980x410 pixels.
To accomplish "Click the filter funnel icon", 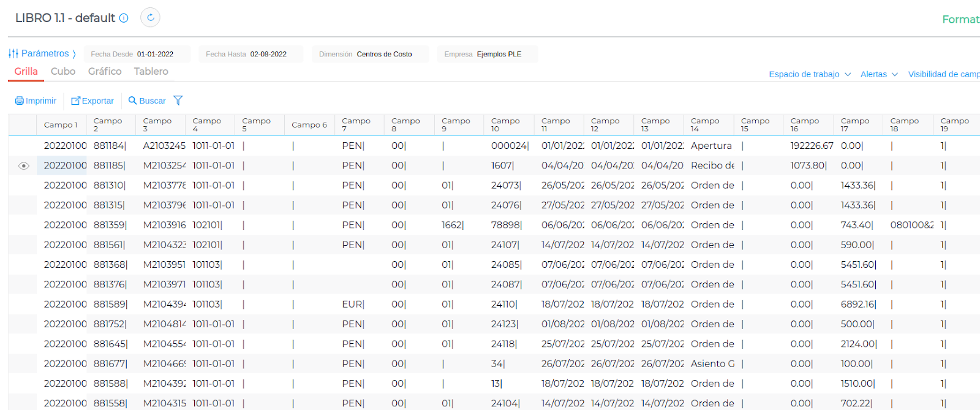I will coord(178,101).
